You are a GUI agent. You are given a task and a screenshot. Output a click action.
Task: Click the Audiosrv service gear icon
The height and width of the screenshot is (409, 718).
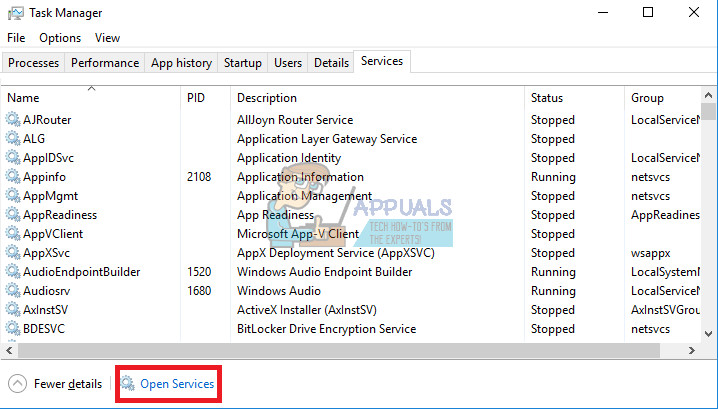[x=13, y=290]
